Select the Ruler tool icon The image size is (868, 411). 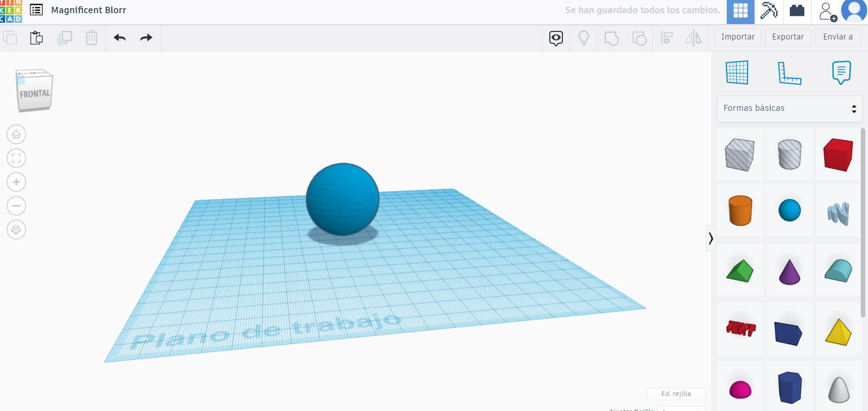(789, 73)
